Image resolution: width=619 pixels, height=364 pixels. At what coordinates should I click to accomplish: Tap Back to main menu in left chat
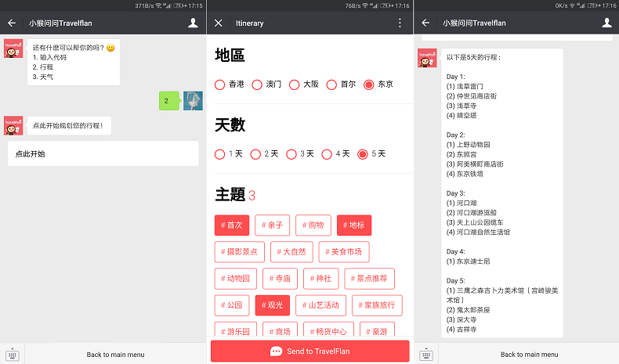click(116, 355)
